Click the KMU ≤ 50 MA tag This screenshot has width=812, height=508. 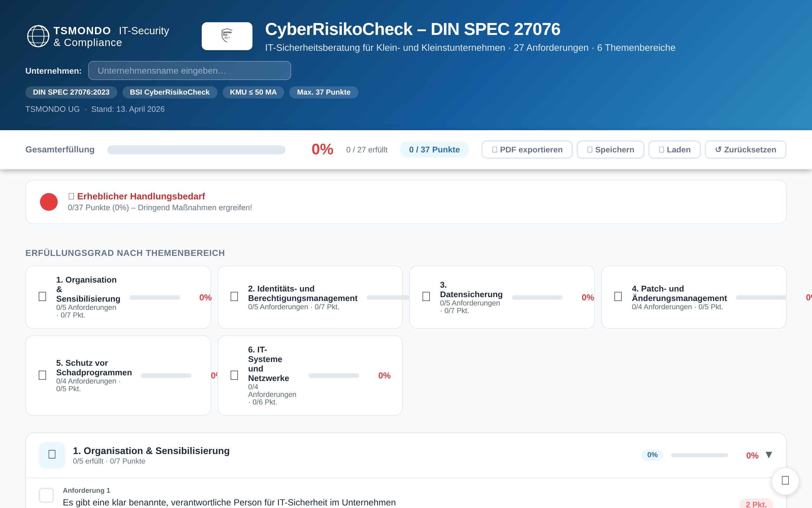[x=253, y=92]
